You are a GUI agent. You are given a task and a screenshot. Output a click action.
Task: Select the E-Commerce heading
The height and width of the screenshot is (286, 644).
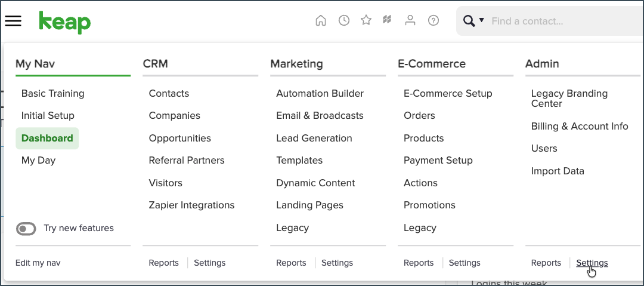click(432, 64)
